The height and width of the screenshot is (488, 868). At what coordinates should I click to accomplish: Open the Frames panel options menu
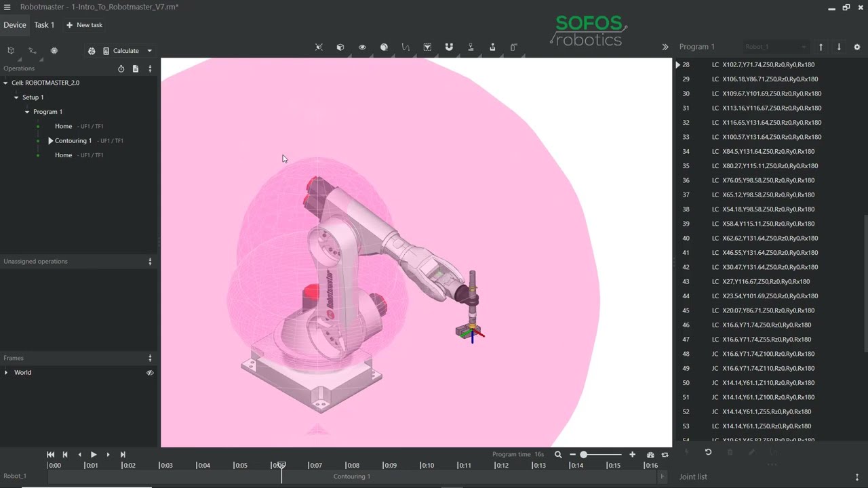point(150,358)
